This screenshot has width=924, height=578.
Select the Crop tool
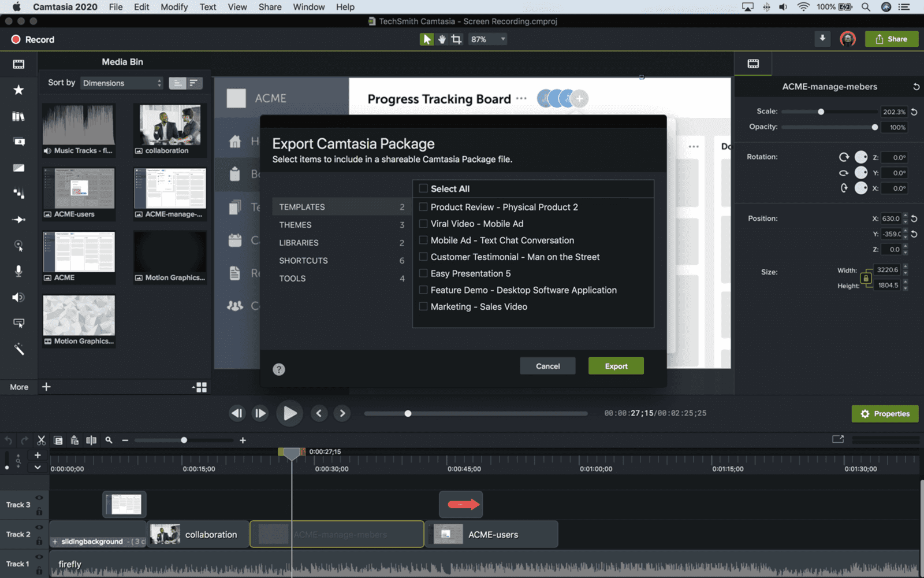click(x=457, y=39)
